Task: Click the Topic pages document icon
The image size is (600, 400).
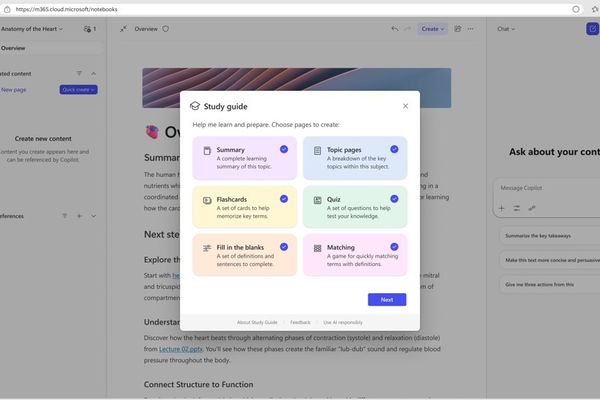Action: tap(317, 150)
